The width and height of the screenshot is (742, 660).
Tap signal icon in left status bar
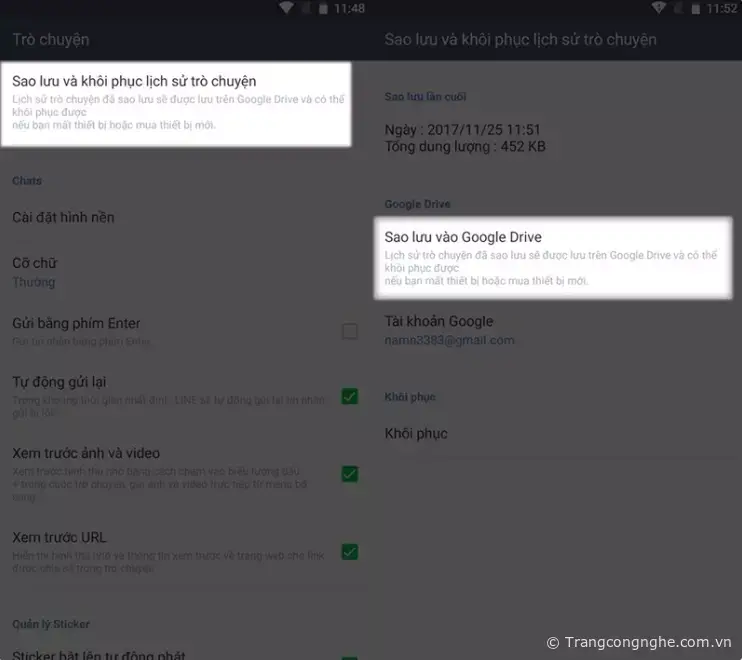pos(305,8)
